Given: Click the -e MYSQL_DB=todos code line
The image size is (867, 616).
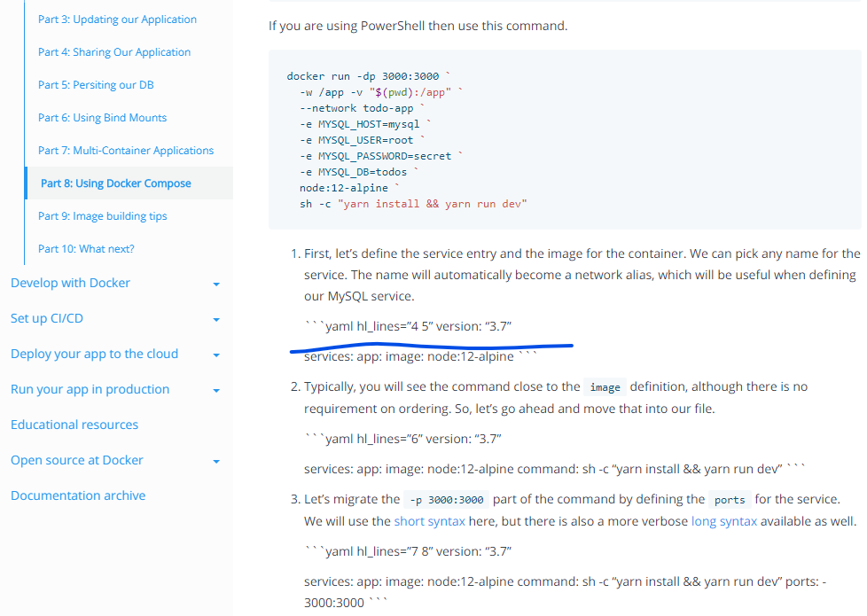Looking at the screenshot, I should [359, 173].
